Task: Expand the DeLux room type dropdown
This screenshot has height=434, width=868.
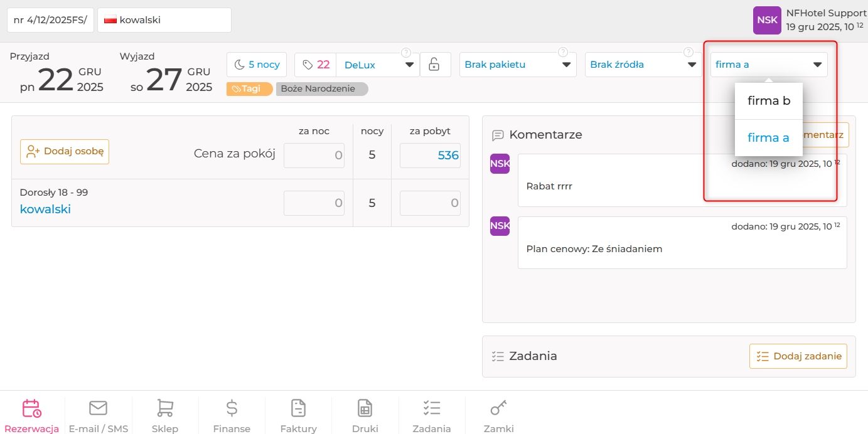Action: coord(378,65)
